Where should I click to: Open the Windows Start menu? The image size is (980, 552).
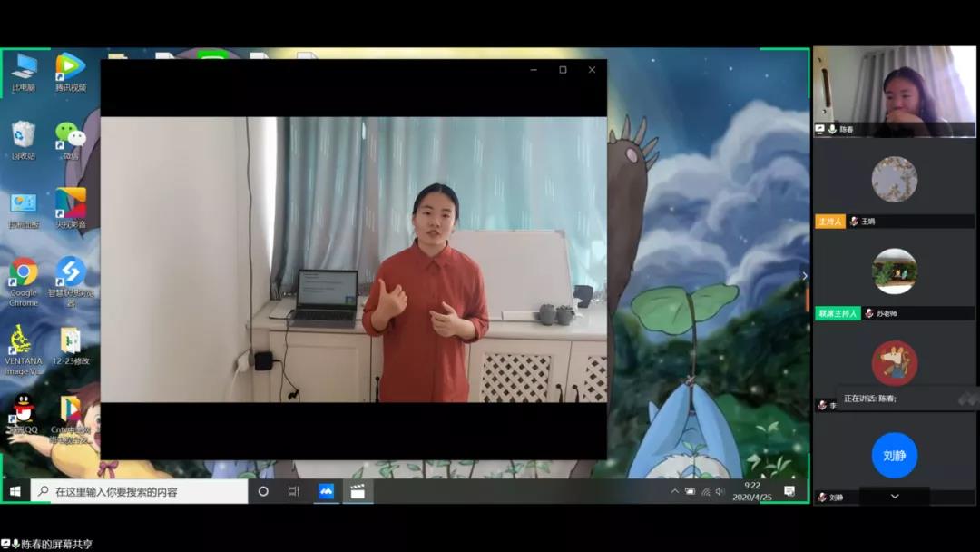tap(15, 491)
